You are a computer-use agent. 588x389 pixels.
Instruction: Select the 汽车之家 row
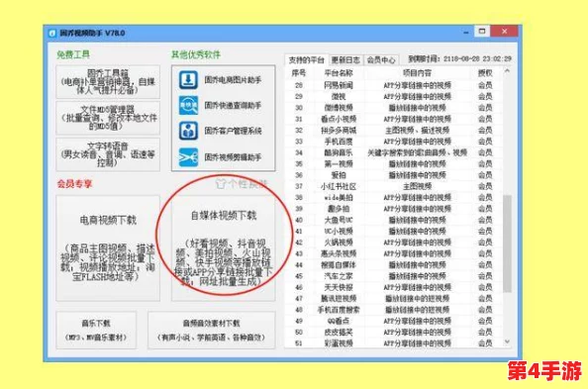394,276
